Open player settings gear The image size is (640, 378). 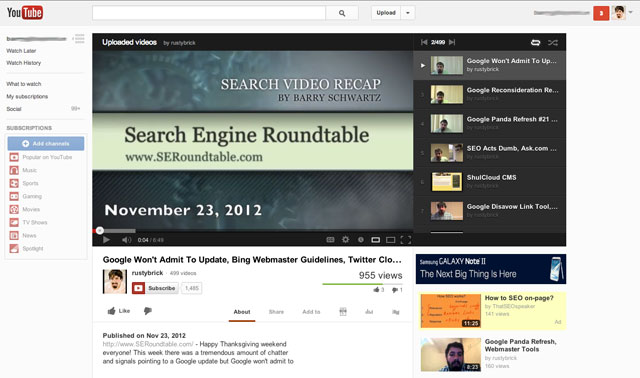(x=345, y=240)
